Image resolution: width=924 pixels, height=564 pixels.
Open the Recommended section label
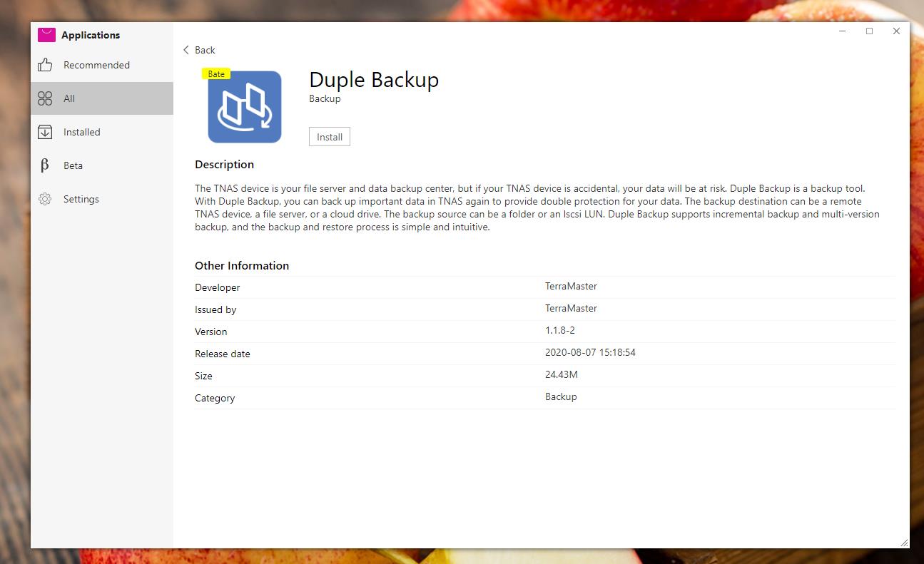(96, 65)
